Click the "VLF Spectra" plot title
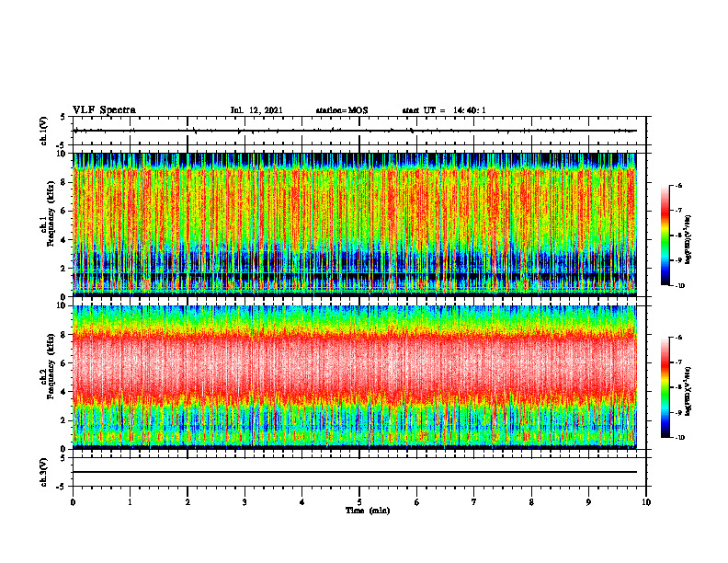Screen dimensions: 728x563 [x=104, y=110]
